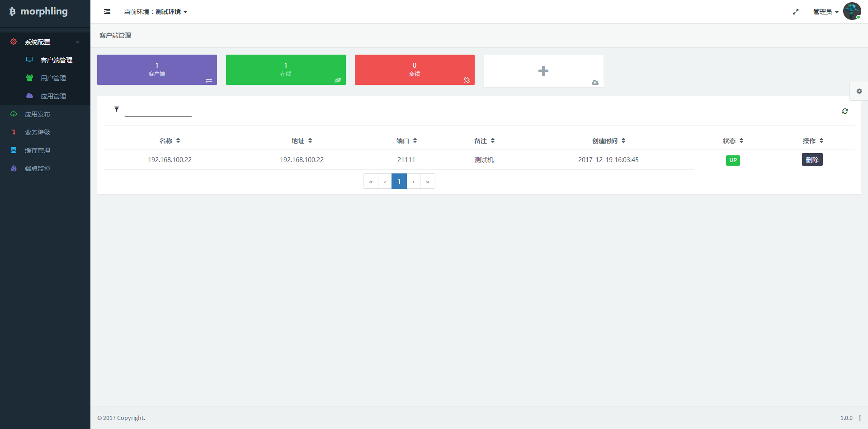
Task: Click the red down-arrow 业务降级 icon
Action: pyautogui.click(x=14, y=132)
